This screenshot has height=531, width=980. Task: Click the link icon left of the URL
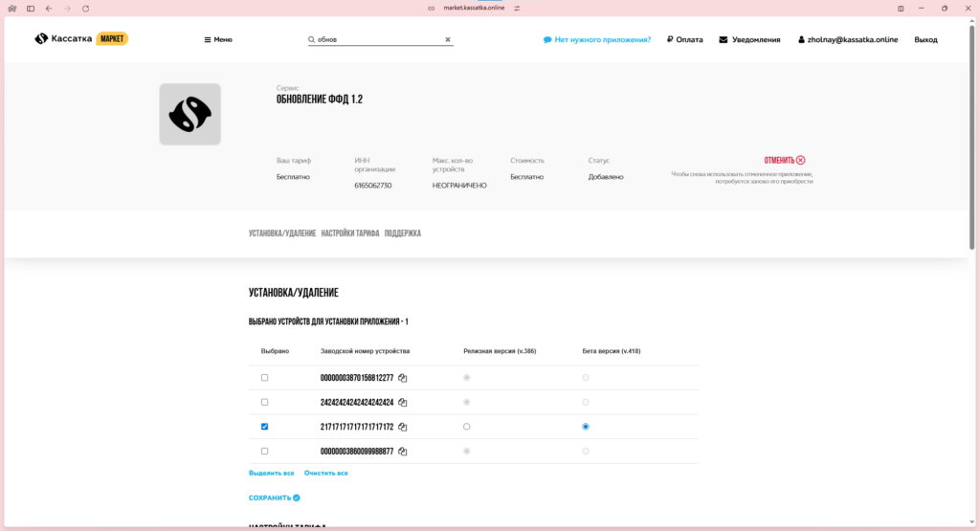pyautogui.click(x=432, y=8)
